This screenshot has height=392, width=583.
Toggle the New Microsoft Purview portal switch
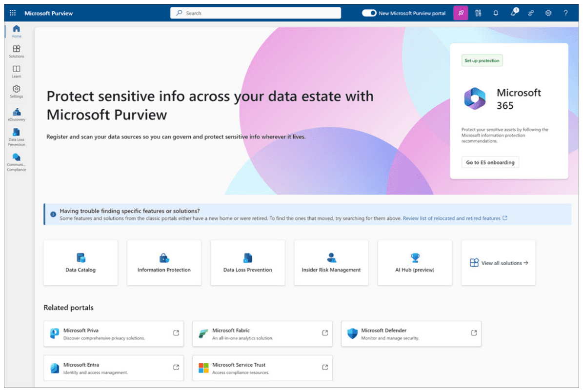(369, 13)
